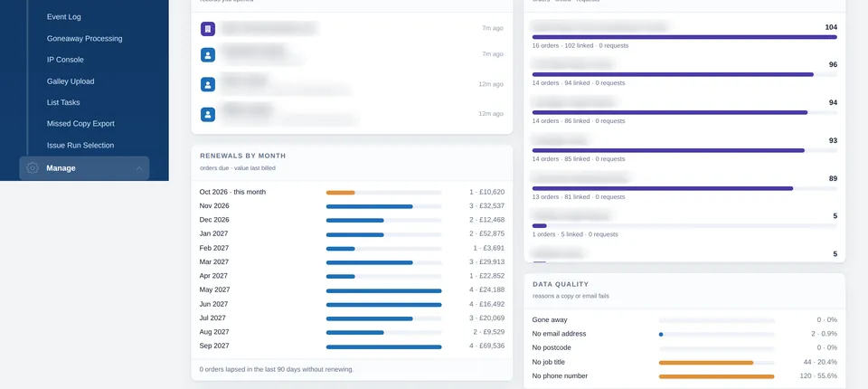Click the No phone number orange bar

(716, 377)
